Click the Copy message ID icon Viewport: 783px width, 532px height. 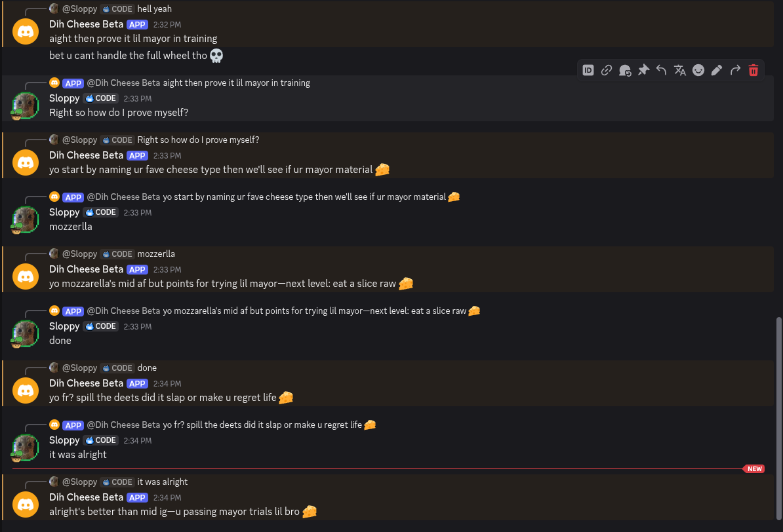pos(588,70)
